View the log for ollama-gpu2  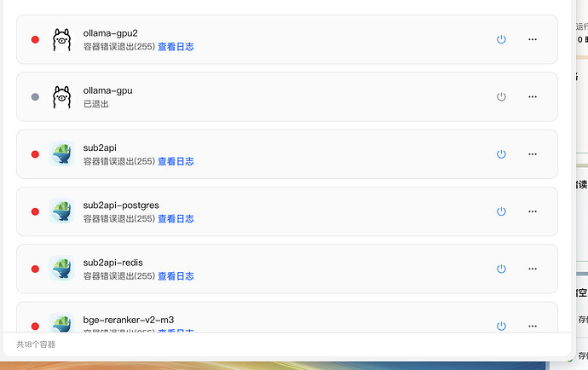click(176, 47)
